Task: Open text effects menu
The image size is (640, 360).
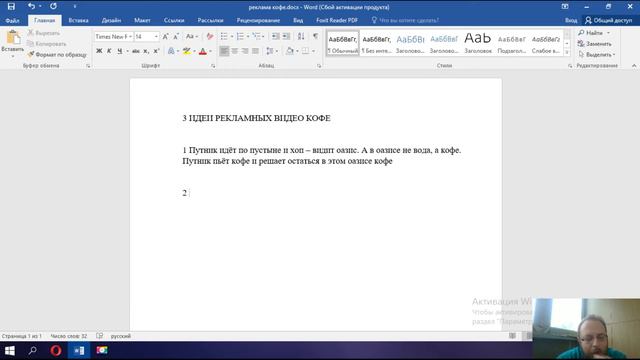Action: [171, 51]
